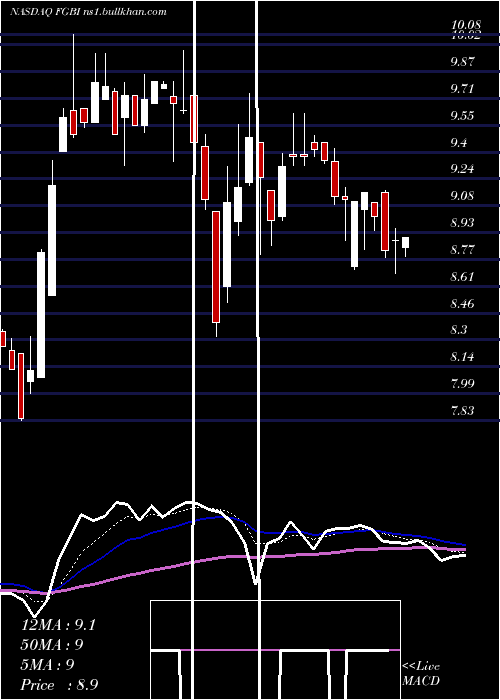Screen dimensions: 500x700
Task: Click the 8.77 price axis label
Action: (462, 249)
